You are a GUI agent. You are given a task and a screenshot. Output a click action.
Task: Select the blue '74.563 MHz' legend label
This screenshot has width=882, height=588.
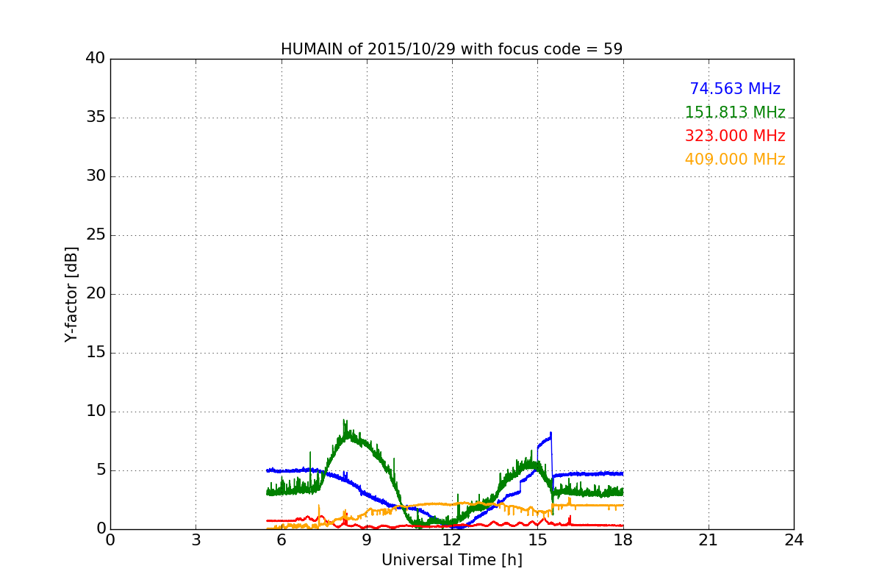(735, 89)
